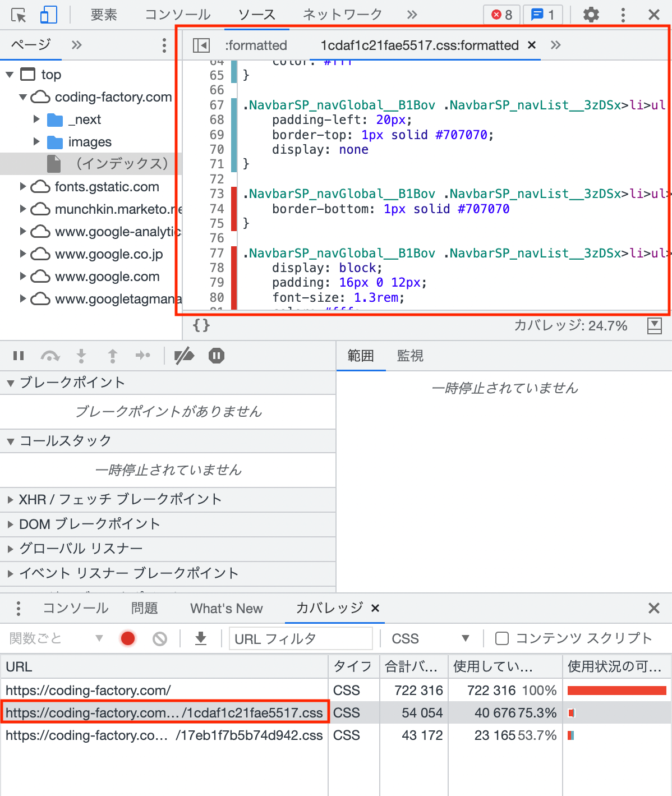Click inside the URL フィルタ input field
The image size is (672, 796).
tap(301, 638)
